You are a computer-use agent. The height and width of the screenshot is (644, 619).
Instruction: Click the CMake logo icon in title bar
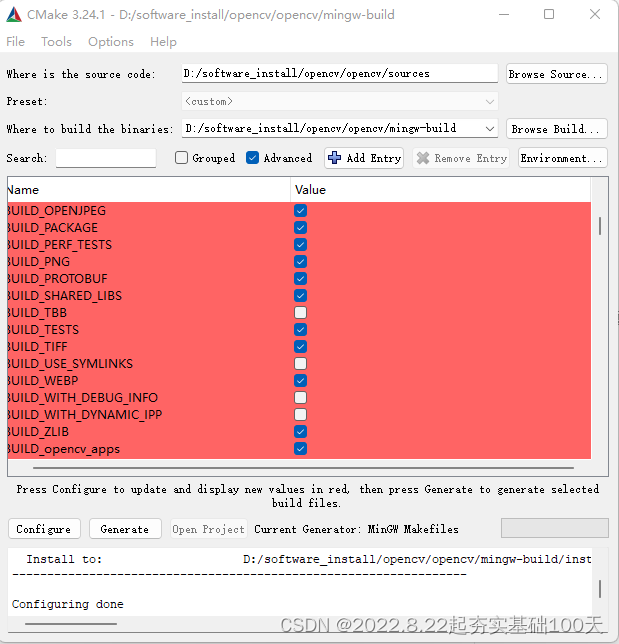pyautogui.click(x=14, y=15)
